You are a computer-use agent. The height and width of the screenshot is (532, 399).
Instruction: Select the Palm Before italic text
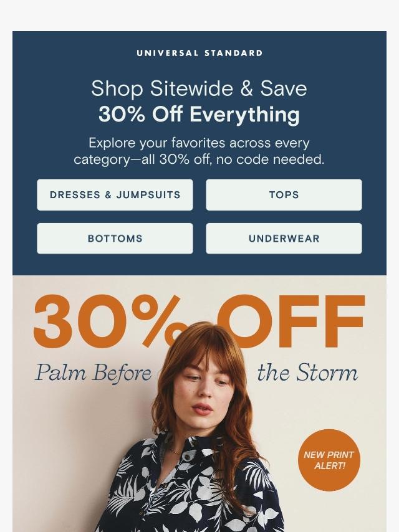click(93, 373)
